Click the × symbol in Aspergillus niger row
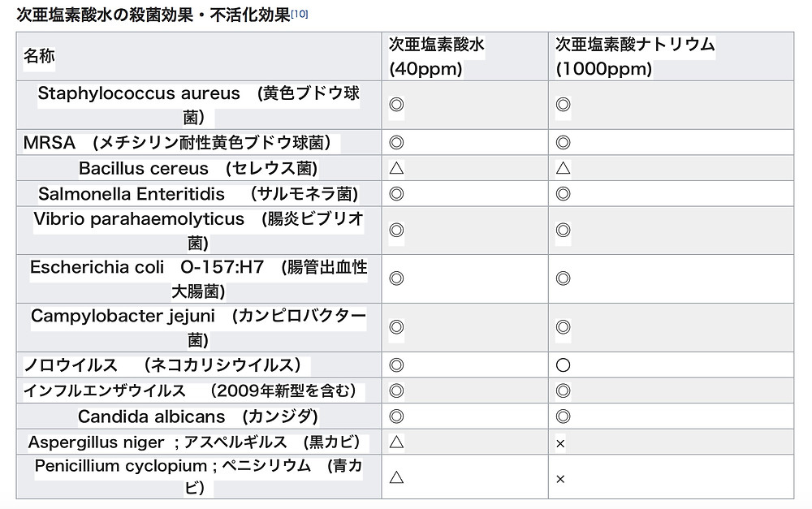The width and height of the screenshot is (812, 509). point(560,443)
